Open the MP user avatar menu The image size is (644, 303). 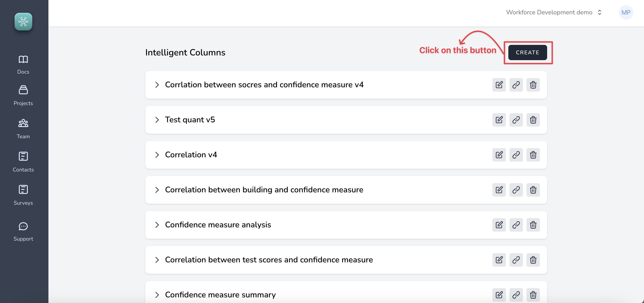(x=625, y=13)
